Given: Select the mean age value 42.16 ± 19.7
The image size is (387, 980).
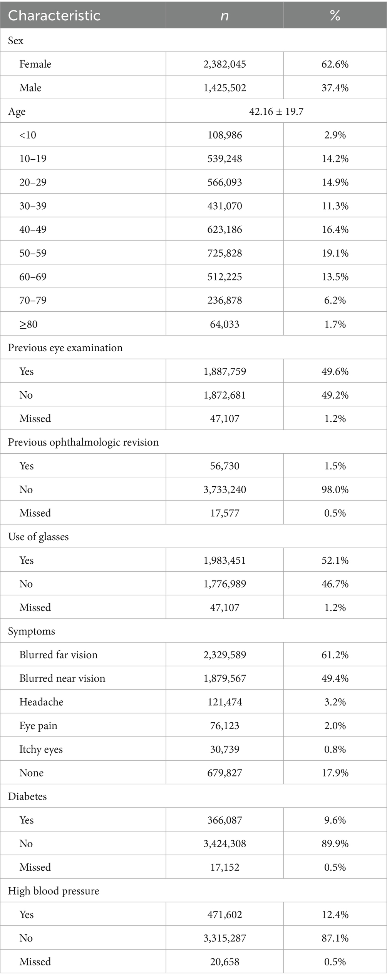Looking at the screenshot, I should pyautogui.click(x=276, y=112).
